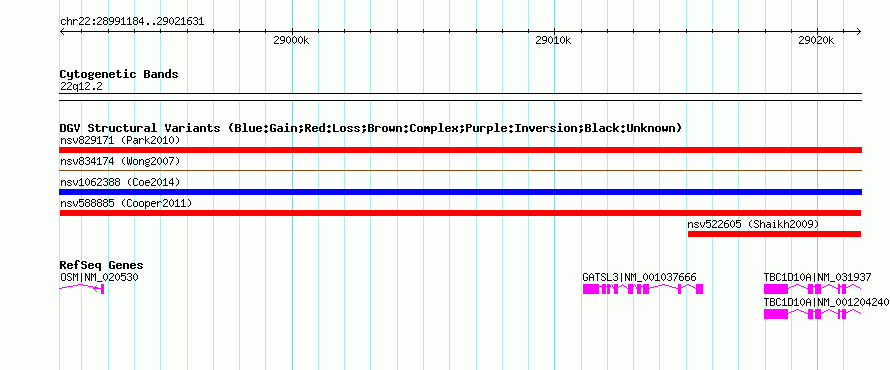The width and height of the screenshot is (890, 370).
Task: Click the RefSeq Genes track title
Action: [x=102, y=265]
